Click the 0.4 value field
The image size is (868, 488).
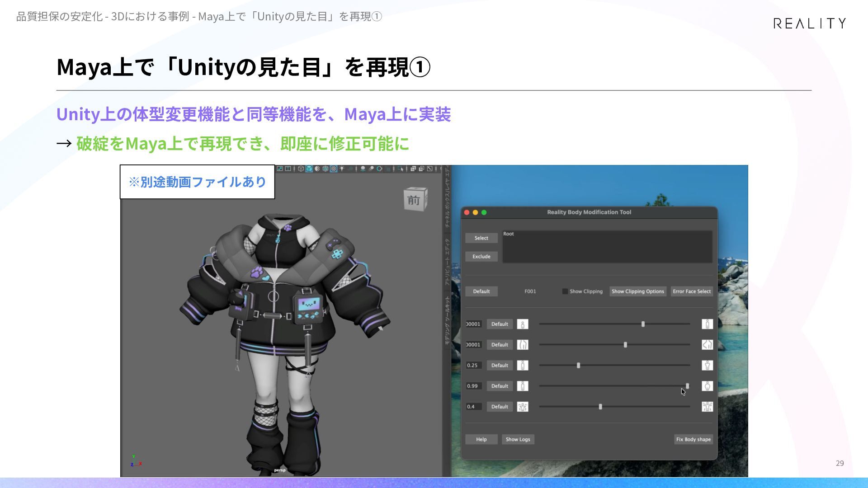click(x=474, y=407)
